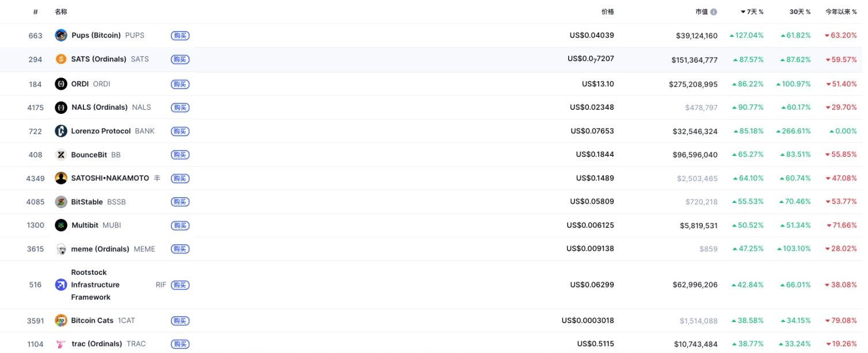The image size is (868, 353).
Task: Click the 购买 button for BitStable
Action: (180, 202)
